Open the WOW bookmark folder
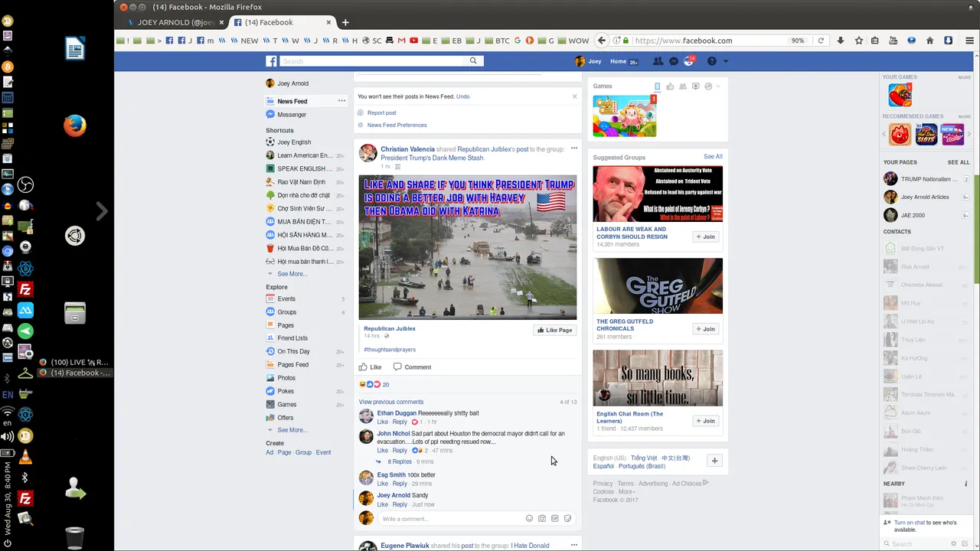This screenshot has width=980, height=551. 573,41
